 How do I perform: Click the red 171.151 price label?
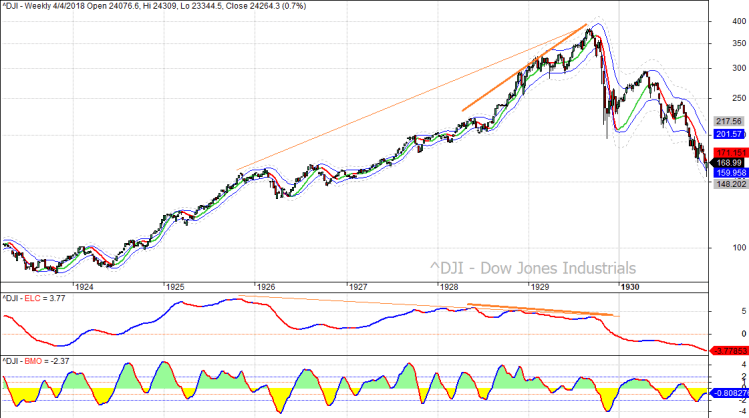[x=727, y=152]
